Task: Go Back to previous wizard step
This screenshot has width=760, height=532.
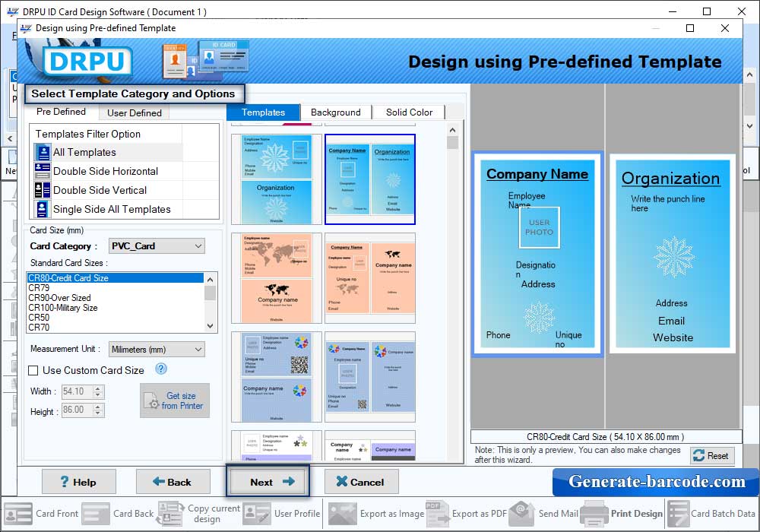Action: coord(173,482)
